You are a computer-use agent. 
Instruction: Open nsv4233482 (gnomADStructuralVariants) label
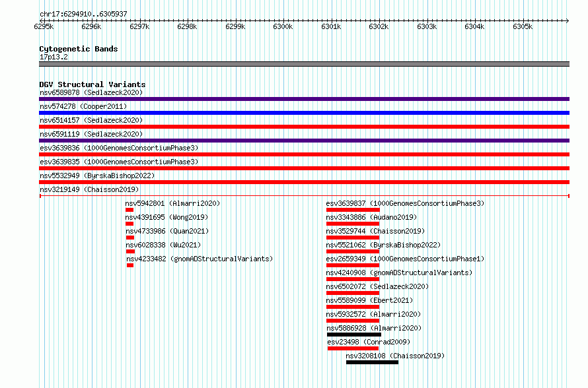tap(200, 259)
